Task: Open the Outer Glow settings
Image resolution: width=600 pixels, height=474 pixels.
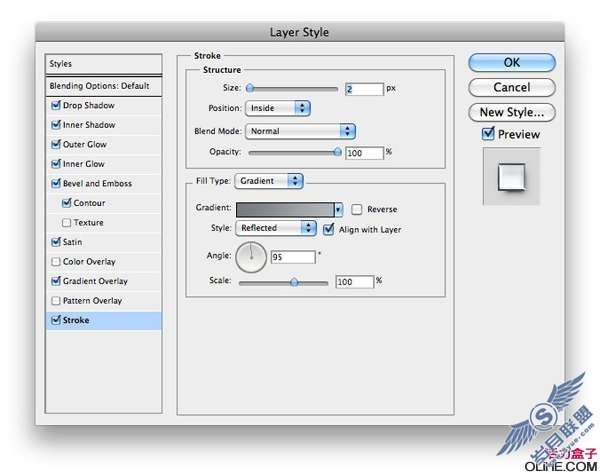Action: (x=85, y=144)
